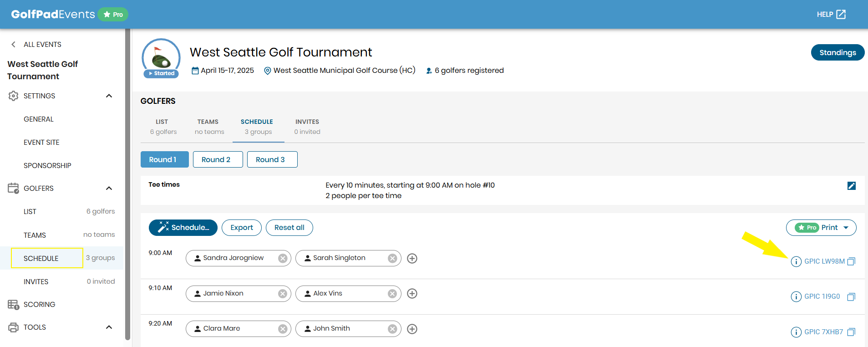
Task: Add a golfer to the 9:00 AM group
Action: [x=412, y=258]
